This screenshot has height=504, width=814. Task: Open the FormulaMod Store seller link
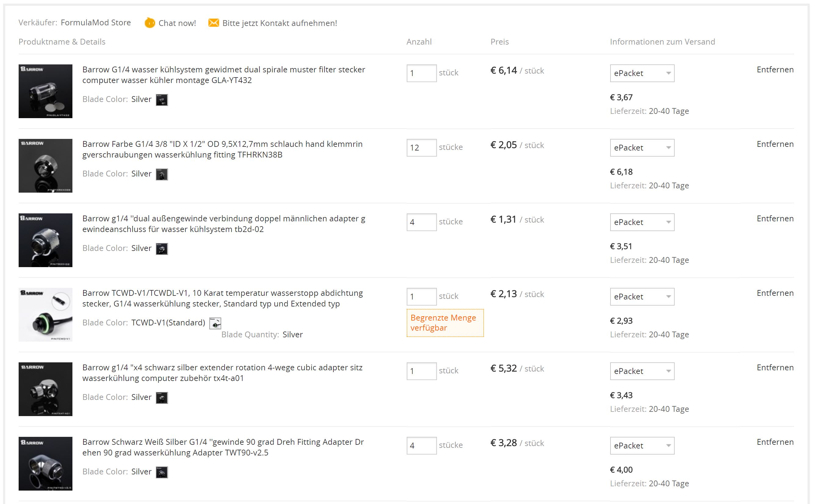(x=95, y=23)
